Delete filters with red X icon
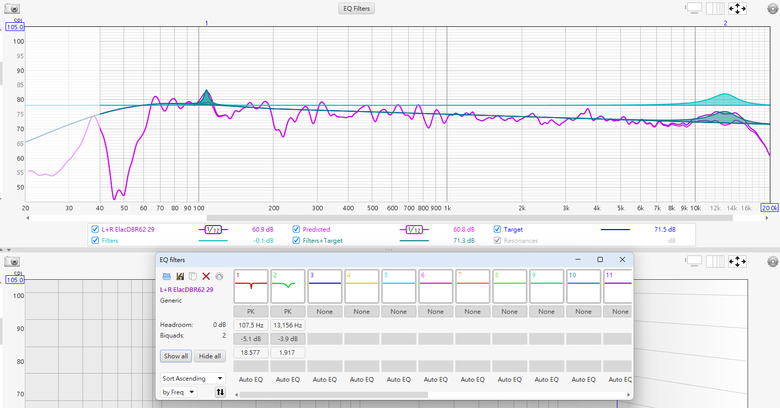 [206, 276]
